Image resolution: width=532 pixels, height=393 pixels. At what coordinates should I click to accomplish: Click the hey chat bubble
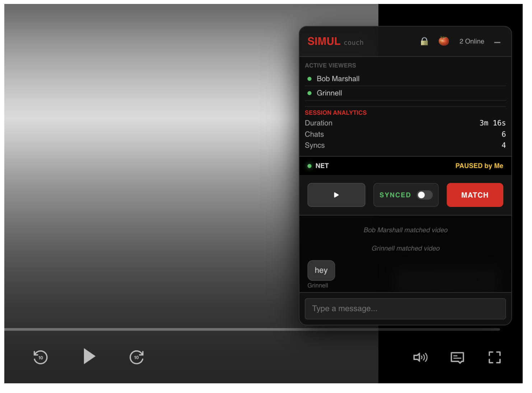coord(321,270)
